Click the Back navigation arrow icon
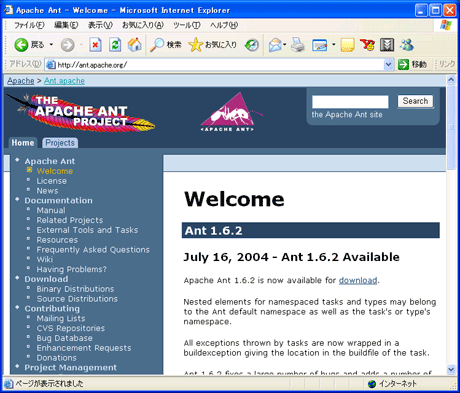This screenshot has width=460, height=393. point(21,45)
